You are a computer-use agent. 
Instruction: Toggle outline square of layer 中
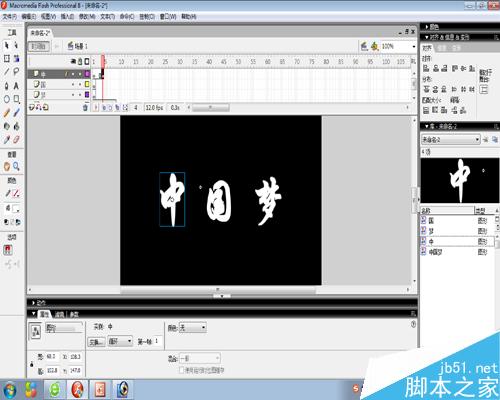87,74
